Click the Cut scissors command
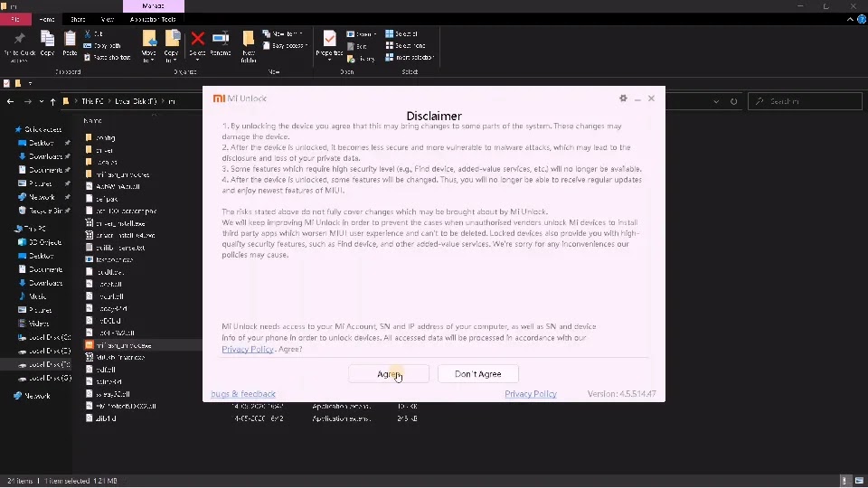This screenshot has width=868, height=488. tap(93, 33)
